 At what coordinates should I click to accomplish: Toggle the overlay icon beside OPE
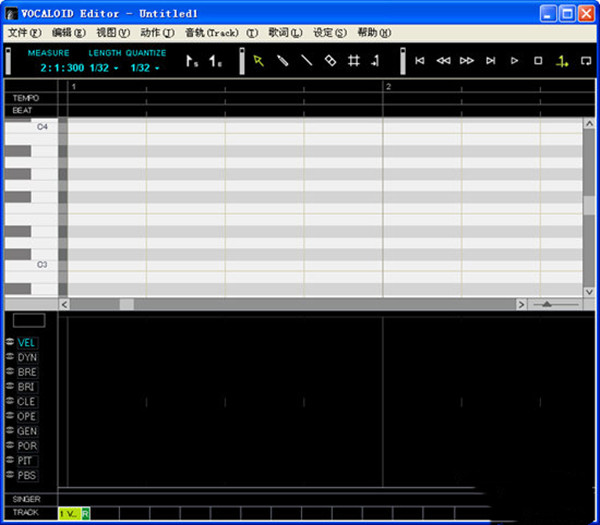(x=10, y=416)
